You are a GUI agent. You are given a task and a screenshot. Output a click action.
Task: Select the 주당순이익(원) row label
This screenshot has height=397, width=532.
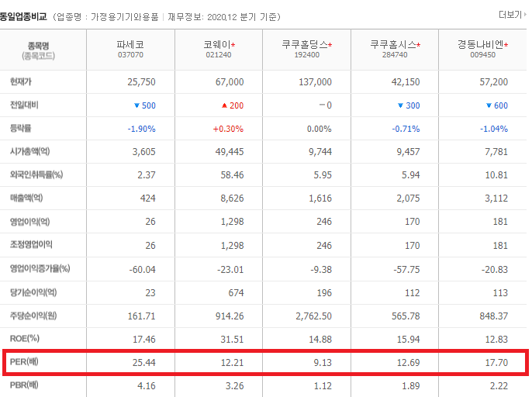(x=33, y=316)
